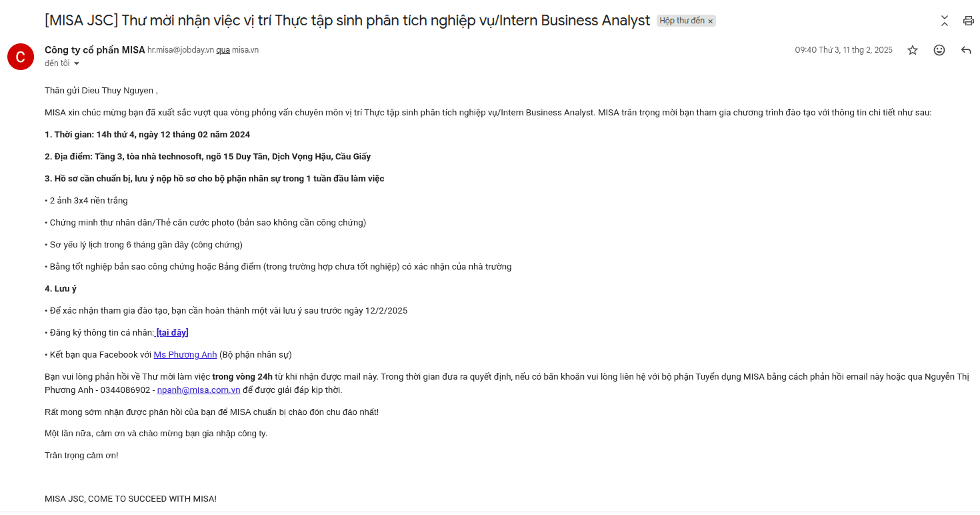Collapse all messages with the arrows icon
This screenshot has width=980, height=515.
tap(945, 21)
